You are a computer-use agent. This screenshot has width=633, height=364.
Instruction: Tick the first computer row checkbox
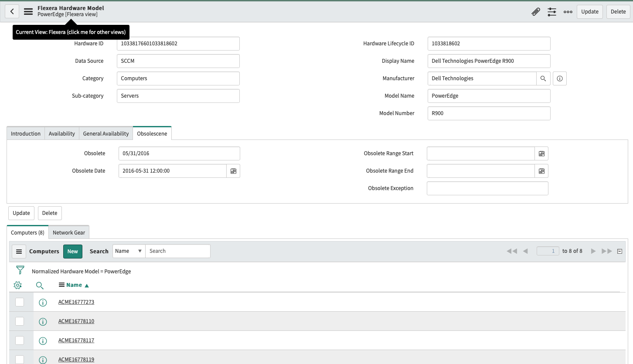[19, 302]
